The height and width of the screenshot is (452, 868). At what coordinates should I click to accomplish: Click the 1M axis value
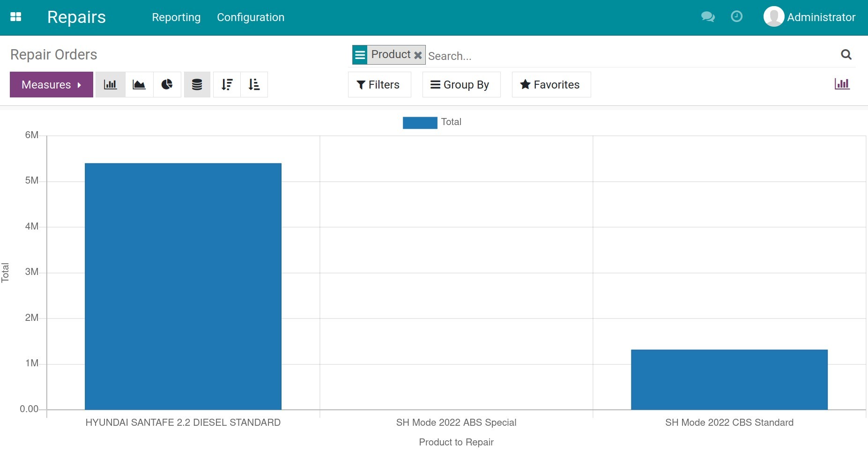[32, 363]
